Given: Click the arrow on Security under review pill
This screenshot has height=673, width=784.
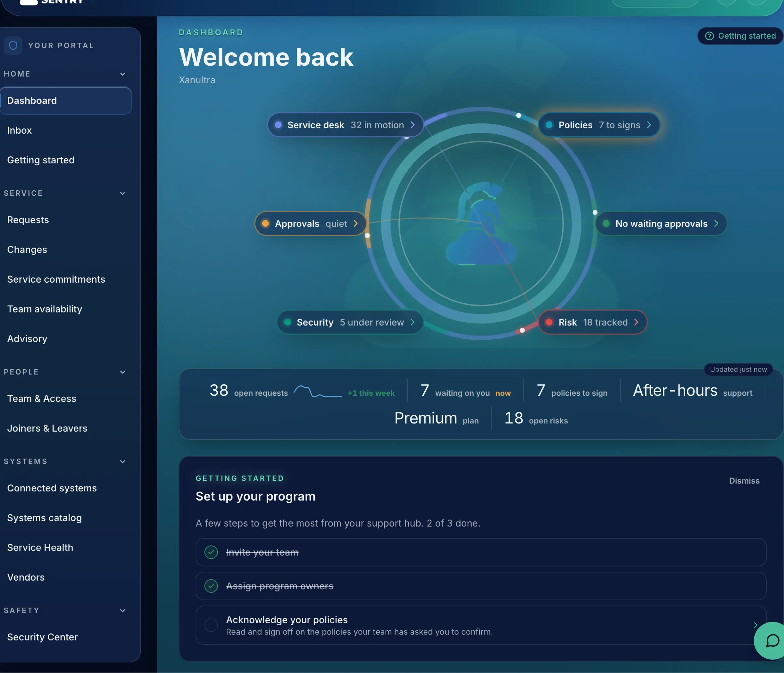Looking at the screenshot, I should tap(413, 322).
